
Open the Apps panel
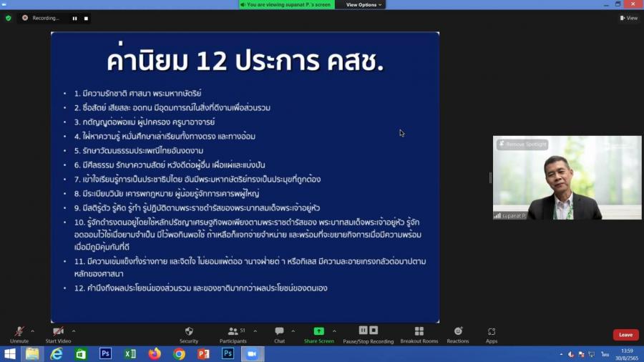[x=492, y=334]
